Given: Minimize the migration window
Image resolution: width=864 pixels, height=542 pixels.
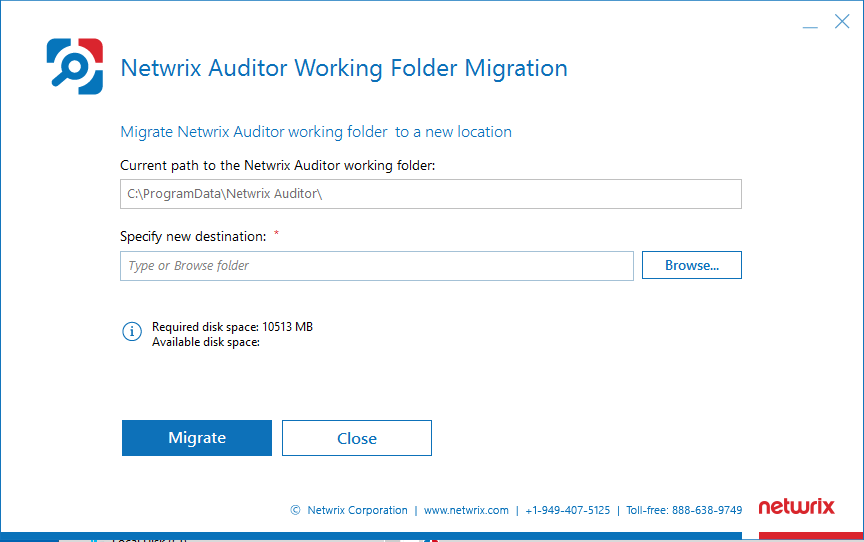Looking at the screenshot, I should (x=812, y=22).
